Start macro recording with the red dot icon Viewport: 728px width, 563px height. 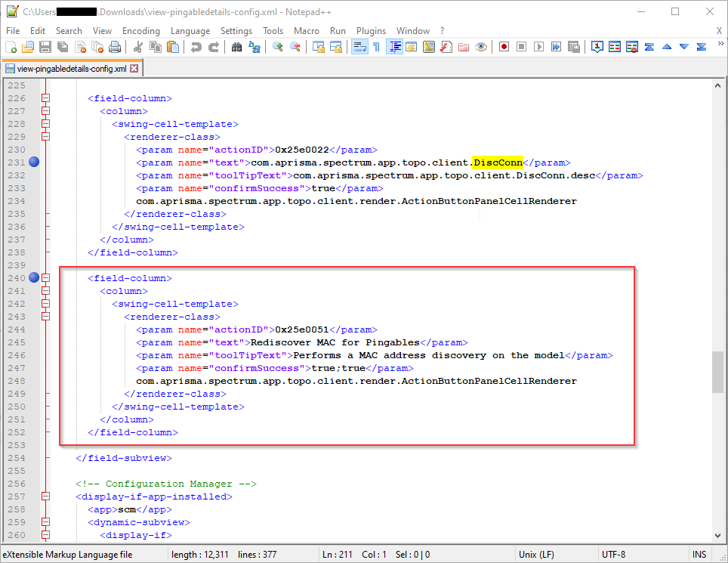[504, 47]
